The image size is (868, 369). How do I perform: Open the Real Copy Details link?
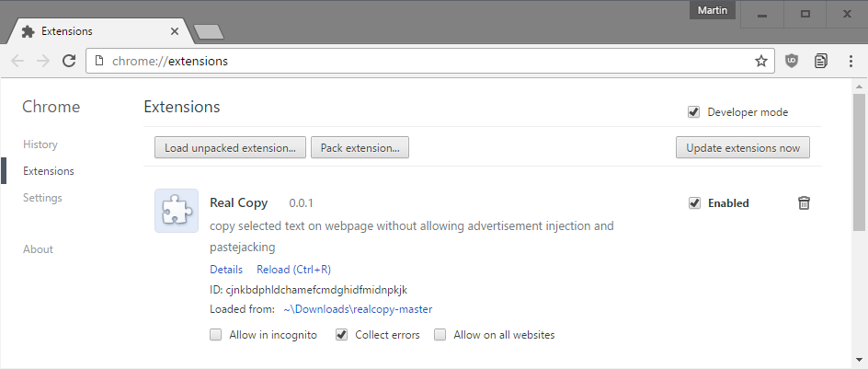226,270
